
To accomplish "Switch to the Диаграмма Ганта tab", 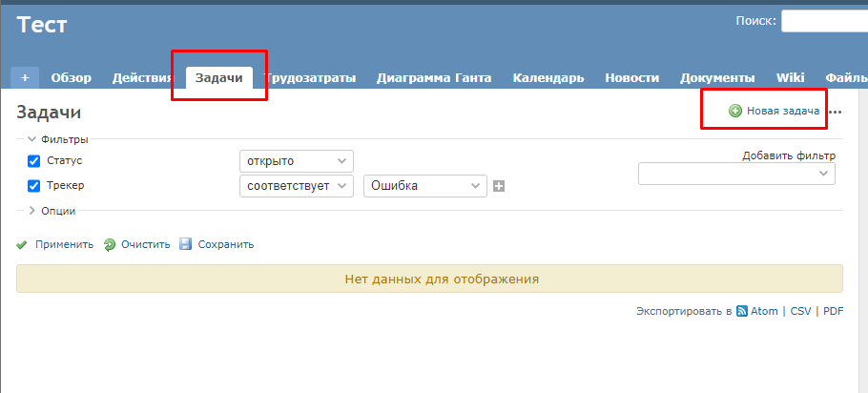I will coord(434,78).
